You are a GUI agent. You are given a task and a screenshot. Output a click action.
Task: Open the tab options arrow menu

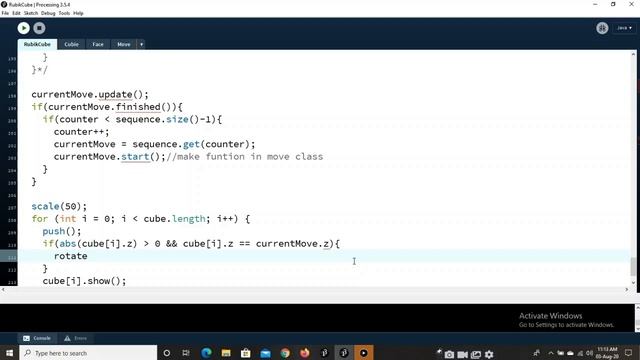click(x=141, y=44)
